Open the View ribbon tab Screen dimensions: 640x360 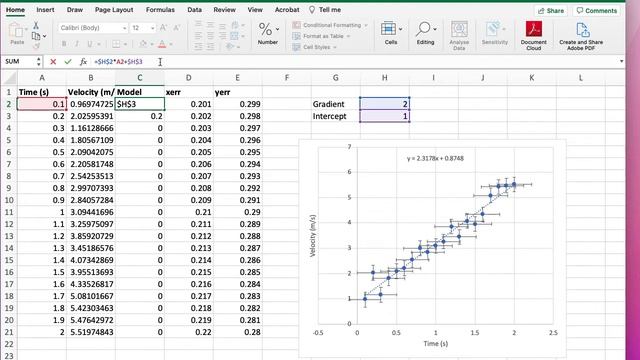pyautogui.click(x=255, y=10)
